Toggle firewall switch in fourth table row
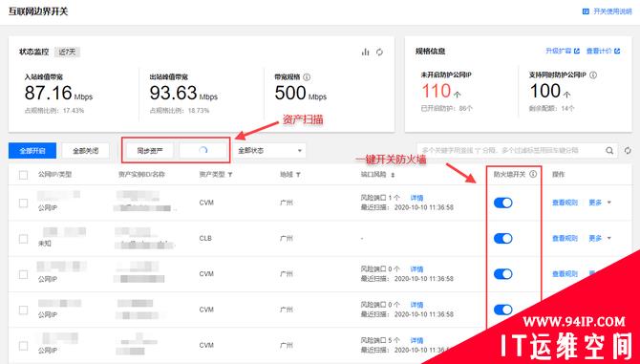 [x=502, y=310]
